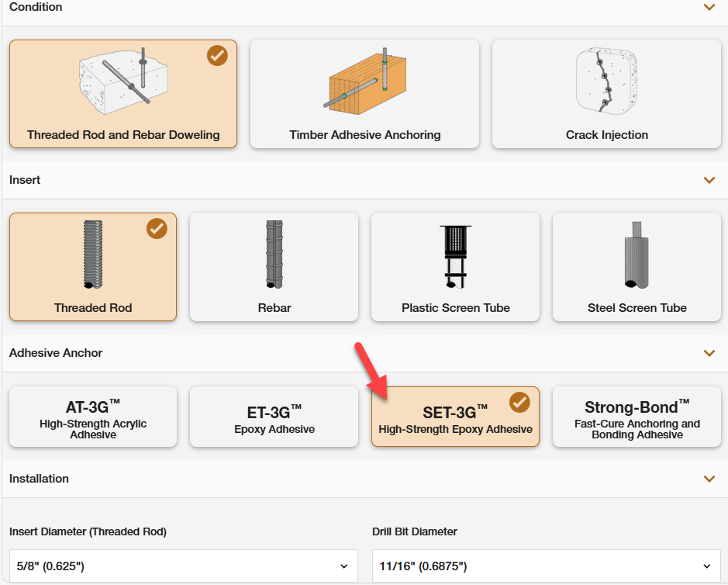Image resolution: width=728 pixels, height=585 pixels.
Task: Choose ET-3G Epoxy Adhesive
Action: click(x=274, y=417)
